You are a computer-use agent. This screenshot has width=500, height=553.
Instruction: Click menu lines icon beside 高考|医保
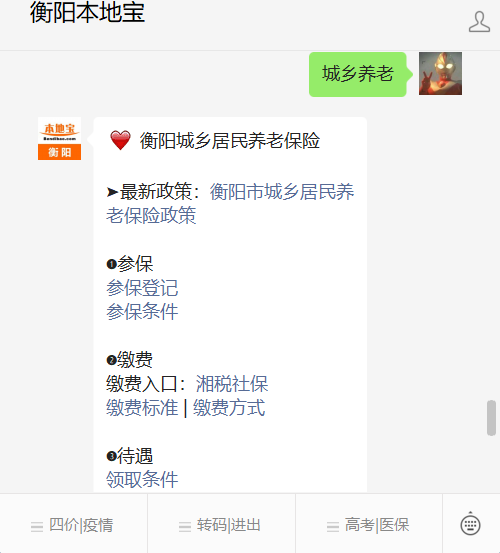[333, 527]
